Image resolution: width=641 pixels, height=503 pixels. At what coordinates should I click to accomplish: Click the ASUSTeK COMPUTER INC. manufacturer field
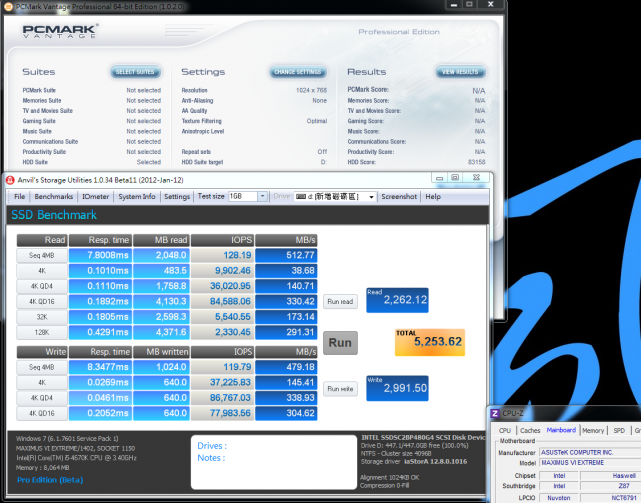590,453
